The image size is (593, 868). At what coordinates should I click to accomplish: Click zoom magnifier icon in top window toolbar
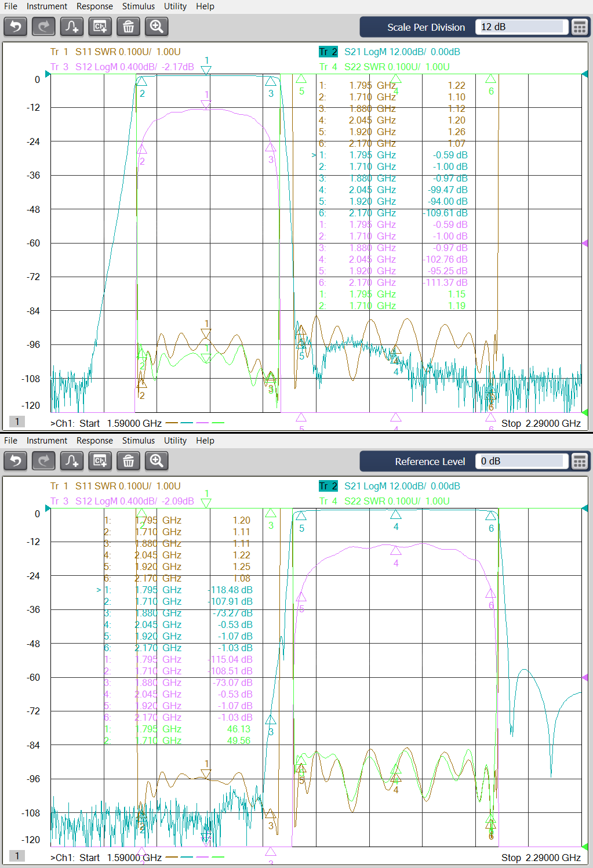157,27
